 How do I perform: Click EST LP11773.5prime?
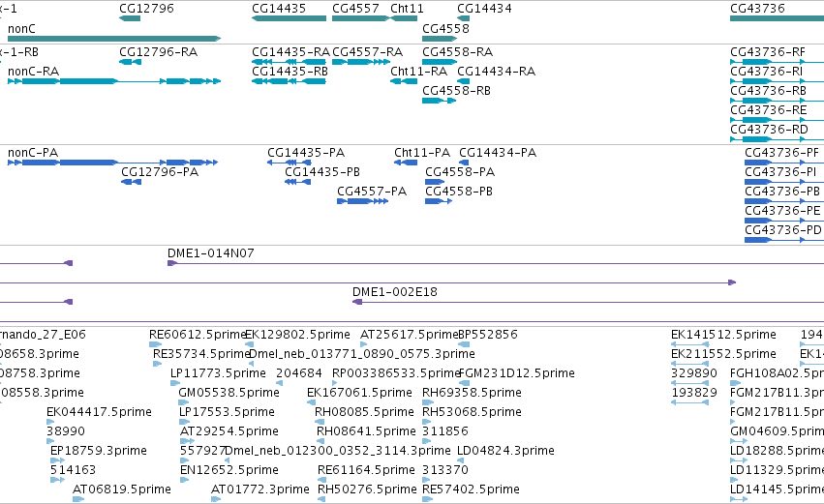(x=175, y=384)
